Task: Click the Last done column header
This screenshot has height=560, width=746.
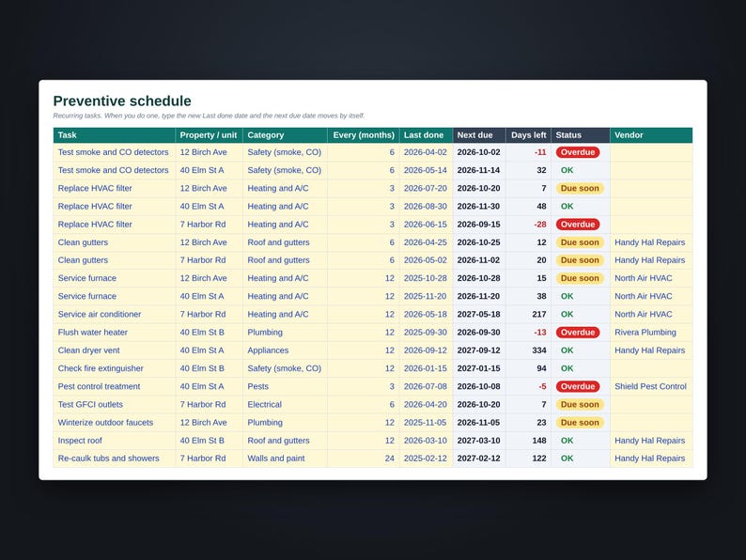Action: (x=426, y=135)
